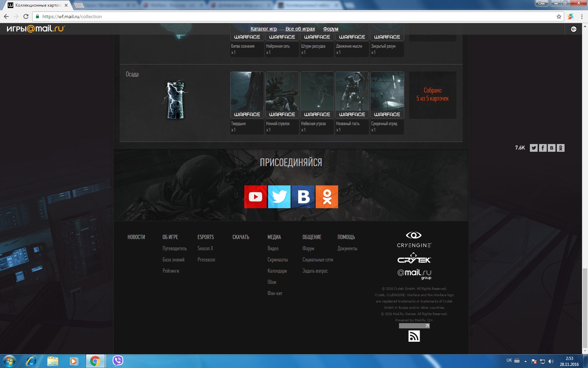
Task: Open the Windows Start menu
Action: (x=9, y=361)
